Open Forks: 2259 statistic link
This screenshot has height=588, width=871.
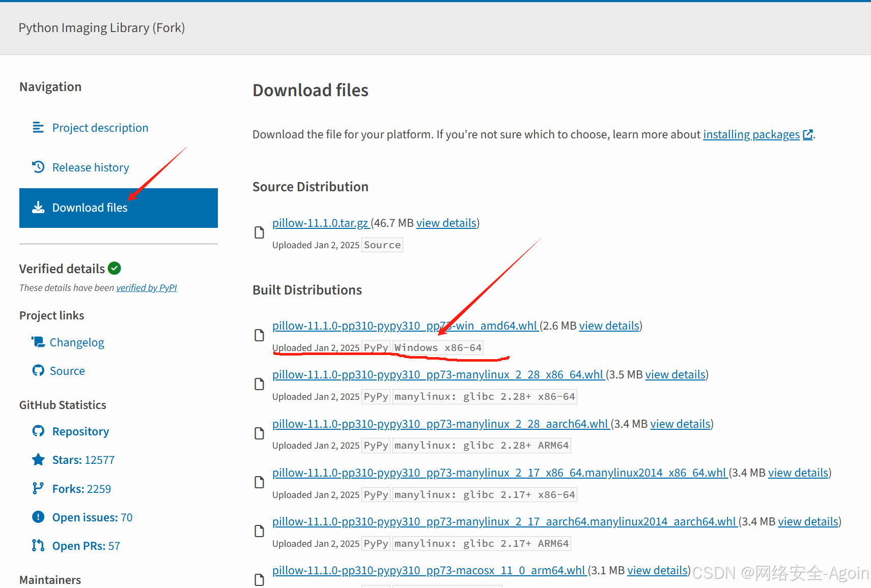click(81, 489)
